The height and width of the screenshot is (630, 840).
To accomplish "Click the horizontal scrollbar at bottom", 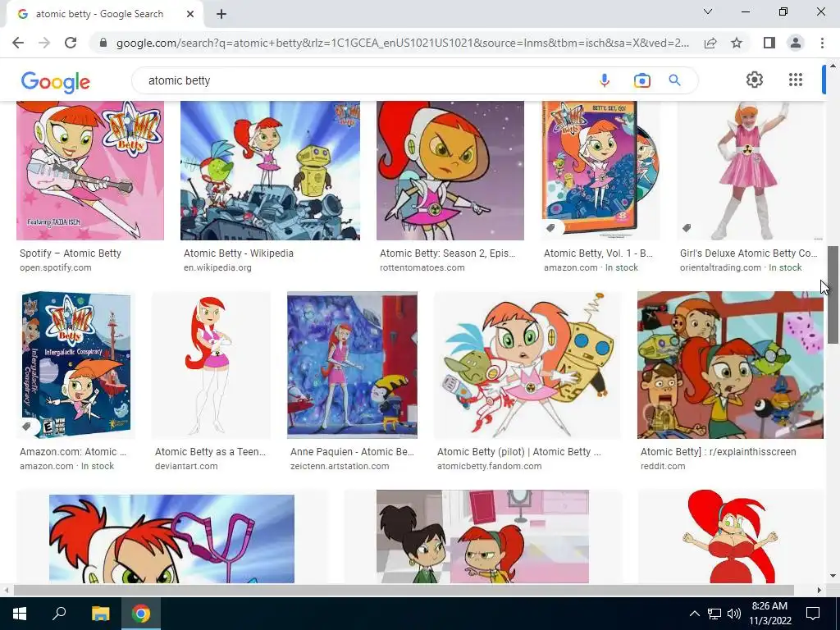I will 404,590.
